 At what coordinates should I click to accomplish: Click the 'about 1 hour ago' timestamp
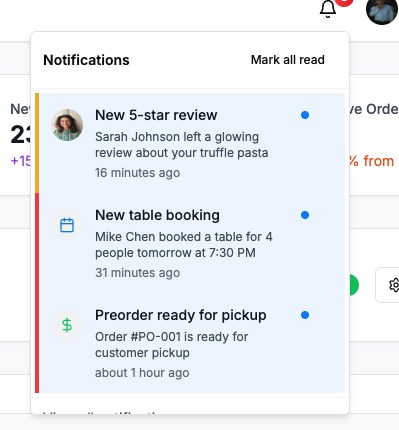pyautogui.click(x=142, y=373)
